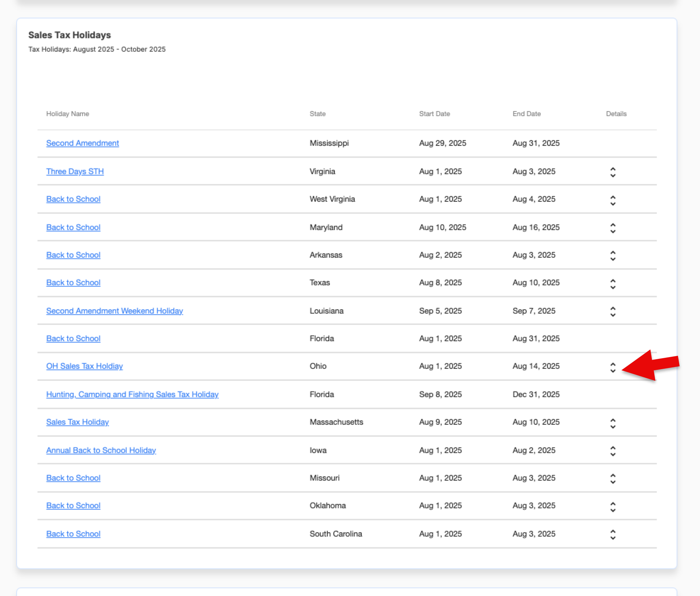This screenshot has width=700, height=596.
Task: Expand details chevron for Maryland row
Action: pyautogui.click(x=613, y=228)
